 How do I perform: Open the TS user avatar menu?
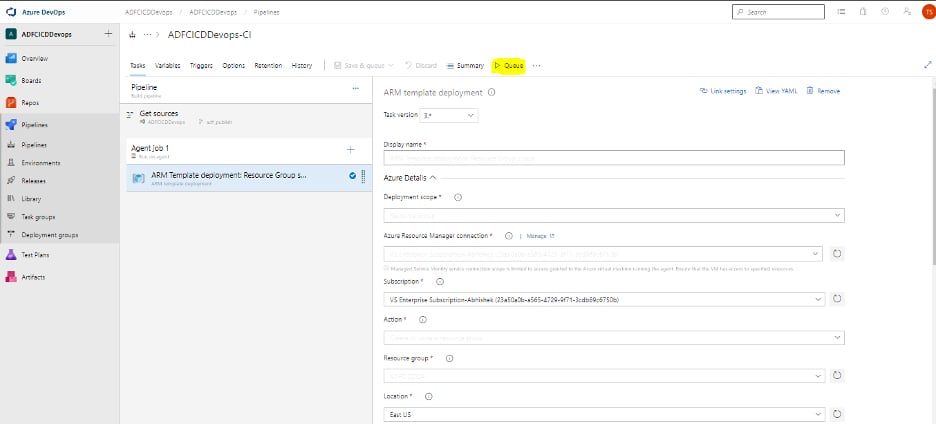928,12
